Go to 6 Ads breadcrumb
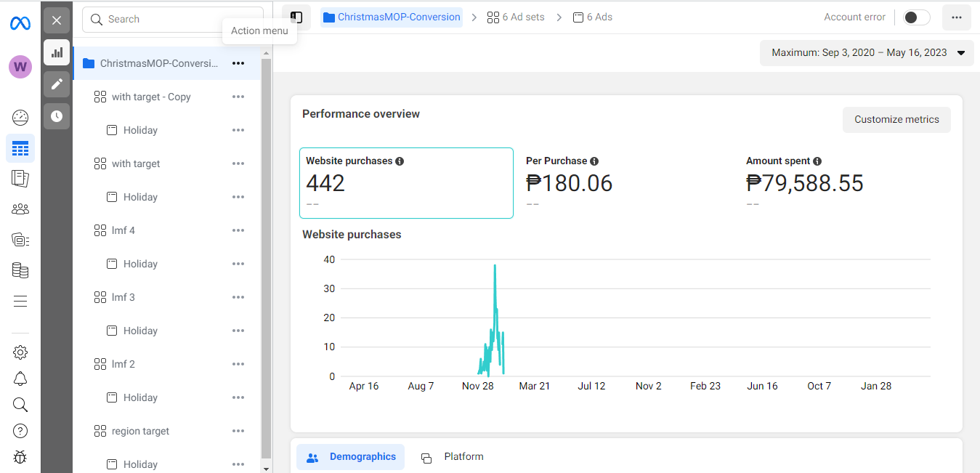 pos(593,17)
